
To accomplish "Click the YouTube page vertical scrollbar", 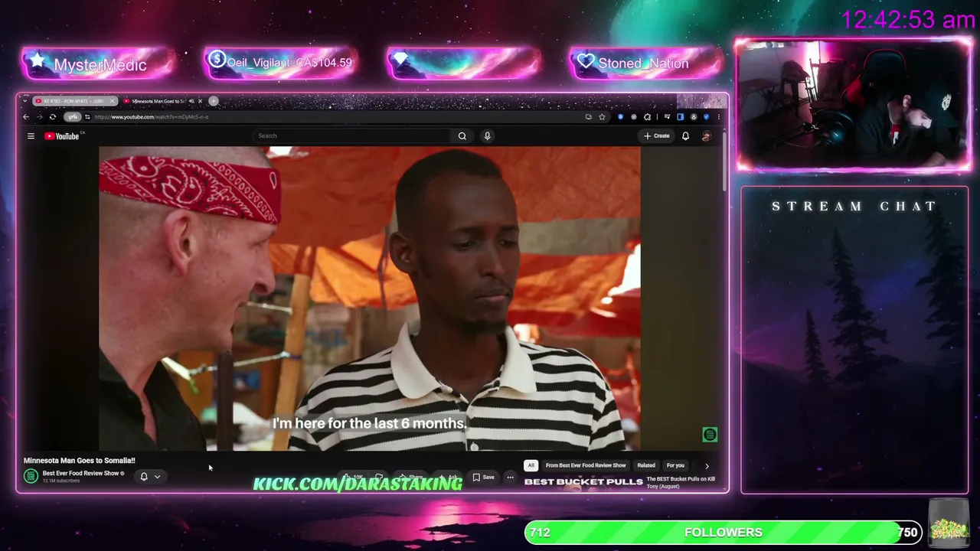I will click(x=724, y=161).
